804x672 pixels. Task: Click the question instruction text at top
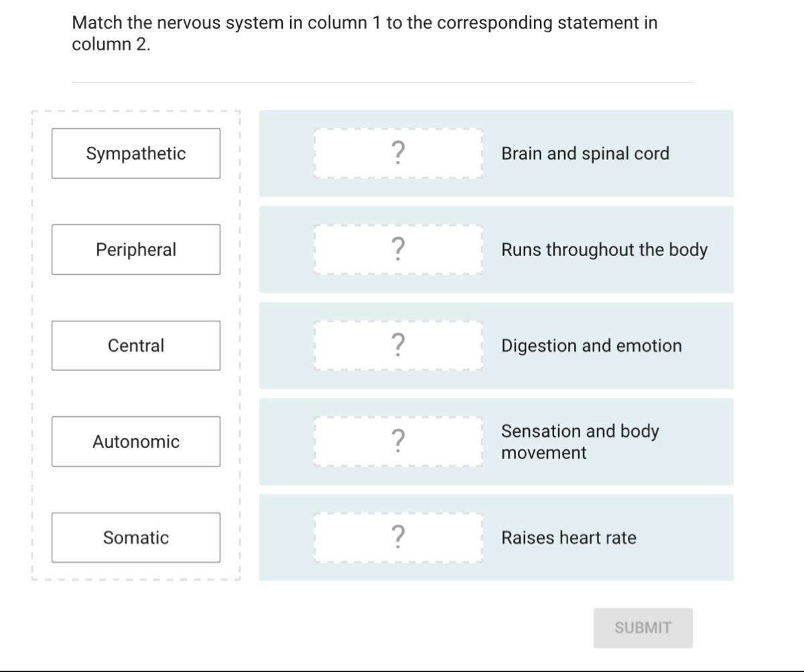[x=364, y=33]
